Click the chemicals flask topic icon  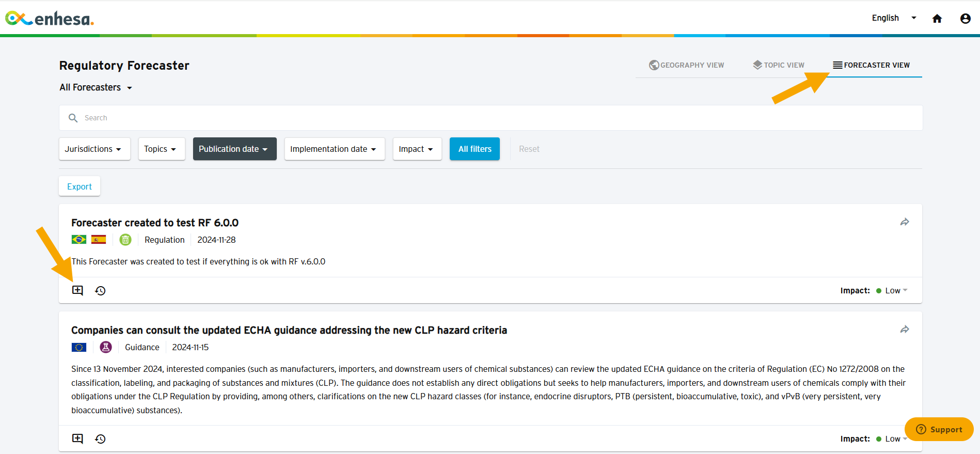click(106, 347)
